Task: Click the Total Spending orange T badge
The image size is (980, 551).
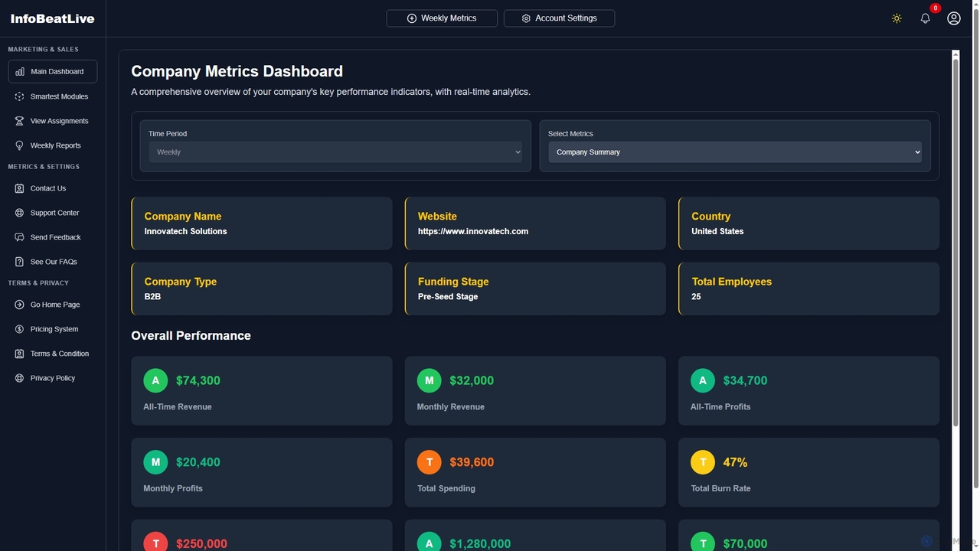Action: pyautogui.click(x=429, y=462)
